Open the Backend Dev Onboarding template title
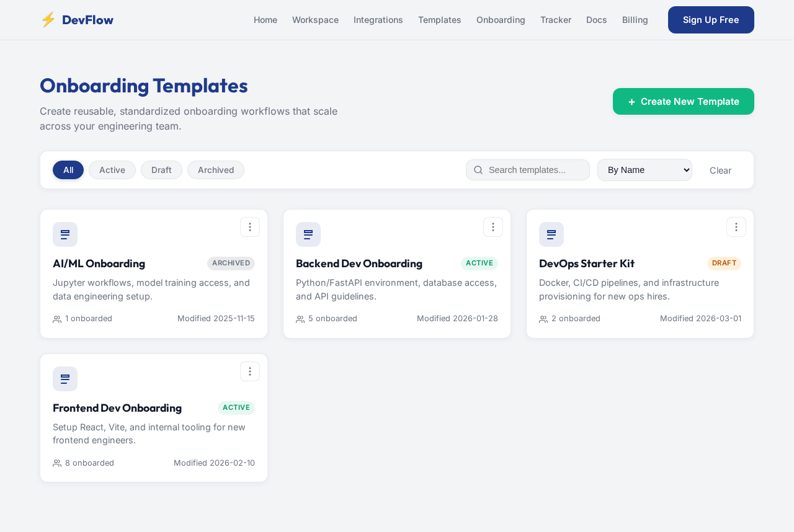 [359, 264]
